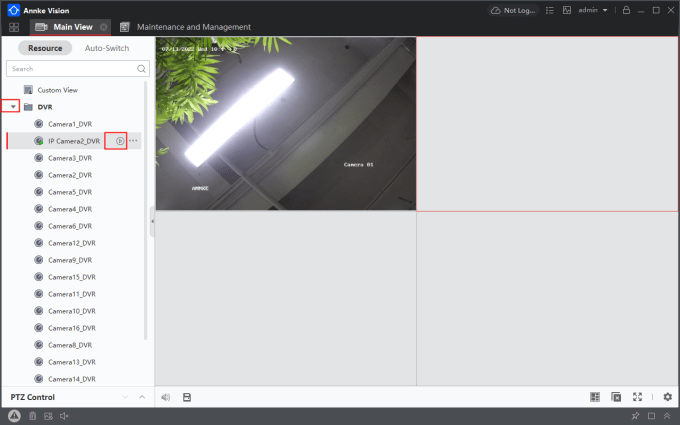Play live view for IP Camera2_DVR
This screenshot has width=680, height=425.
point(120,141)
